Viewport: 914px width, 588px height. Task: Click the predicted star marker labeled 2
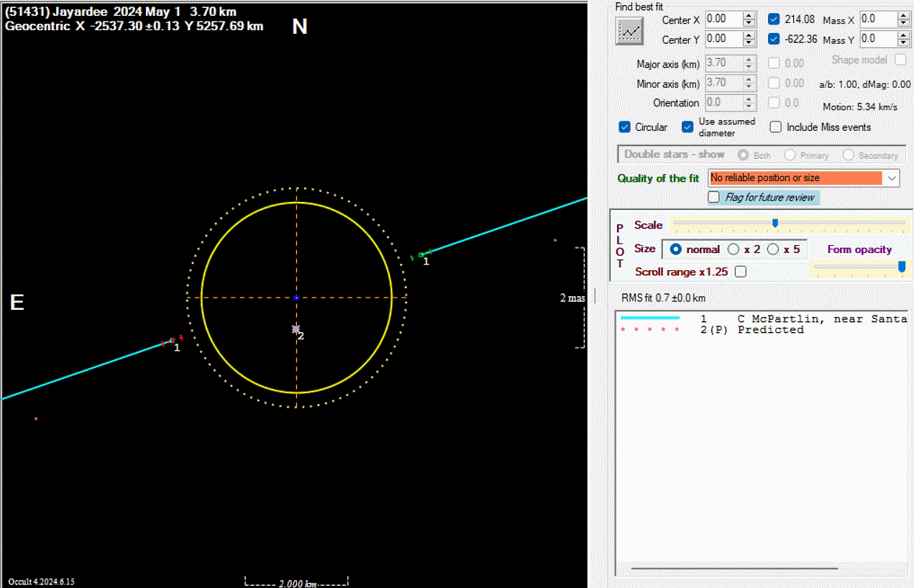click(x=296, y=329)
